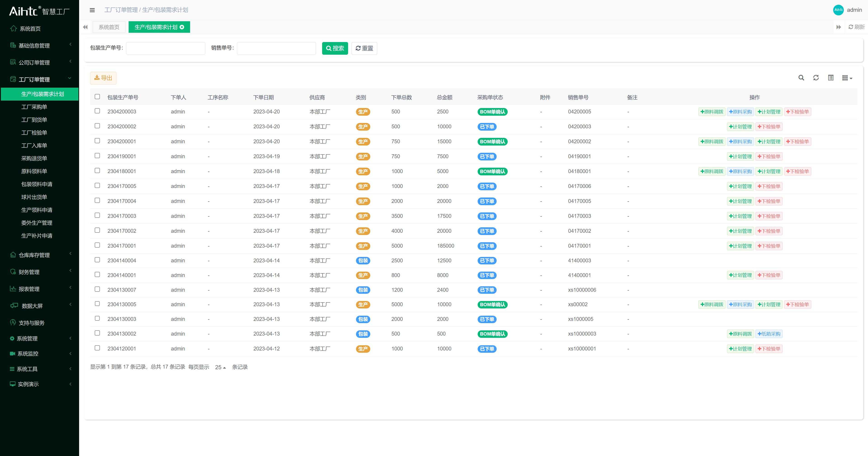Select the row checkbox for 2304200003
The image size is (868, 456).
pos(97,111)
